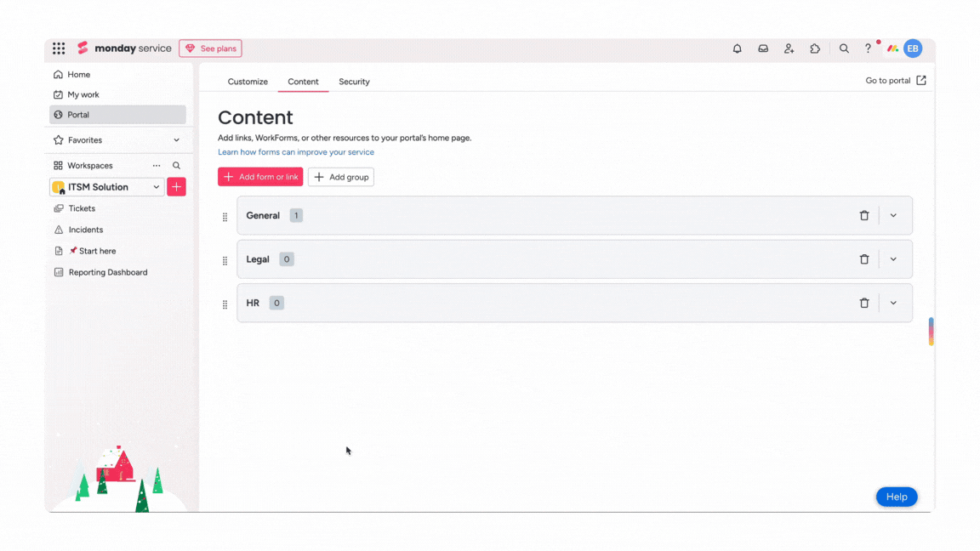Open the Workspaces options ellipsis menu

[x=156, y=165]
